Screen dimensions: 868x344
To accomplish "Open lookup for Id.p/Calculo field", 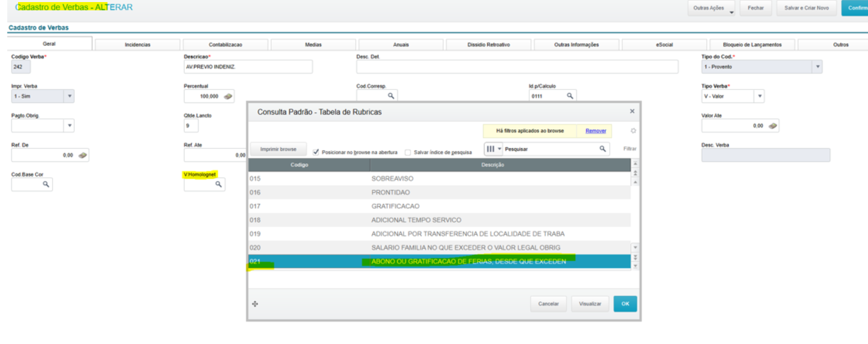I will click(570, 96).
